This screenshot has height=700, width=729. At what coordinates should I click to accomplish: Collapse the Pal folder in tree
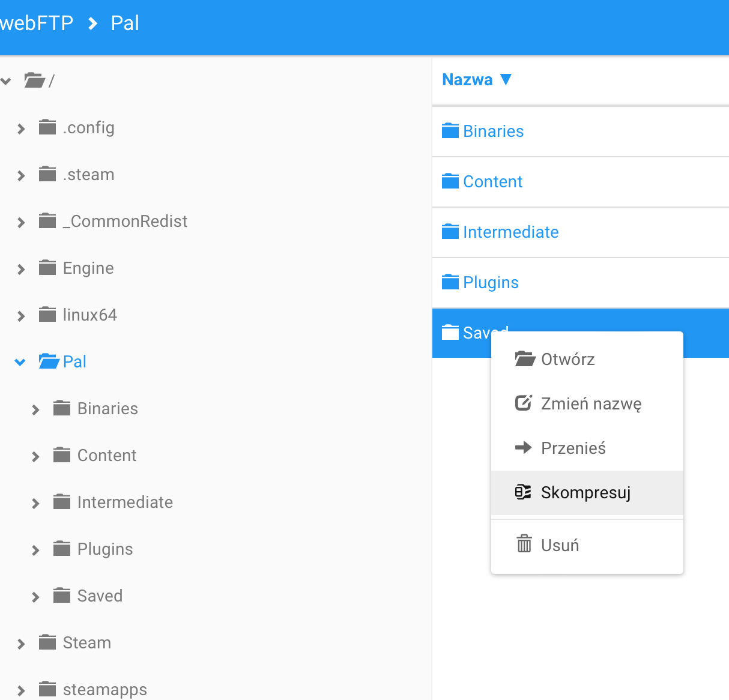[x=20, y=362]
